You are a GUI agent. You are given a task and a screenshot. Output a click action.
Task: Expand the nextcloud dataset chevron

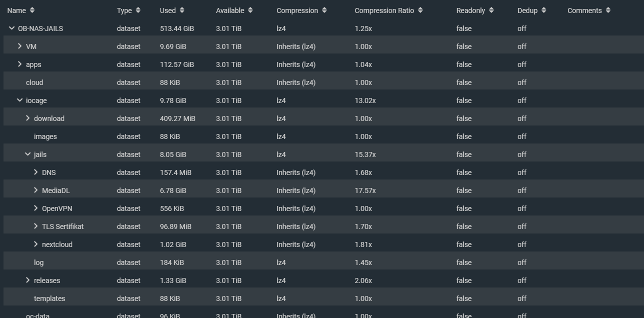[x=36, y=244]
